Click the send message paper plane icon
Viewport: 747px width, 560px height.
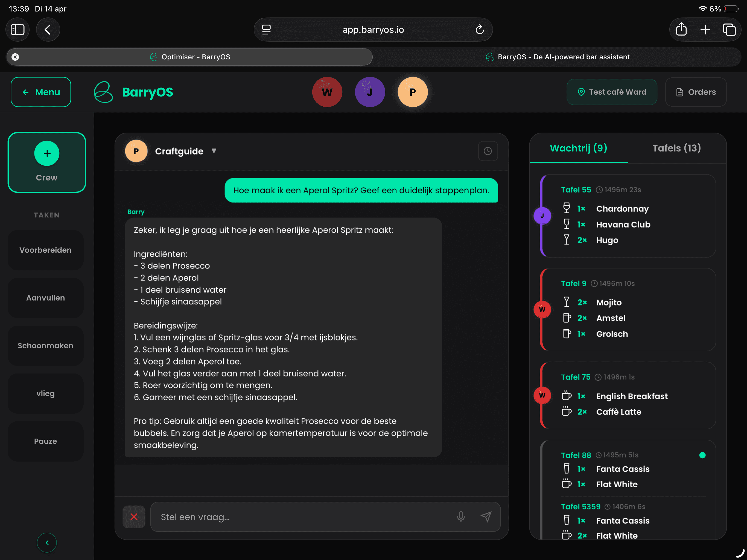[486, 517]
